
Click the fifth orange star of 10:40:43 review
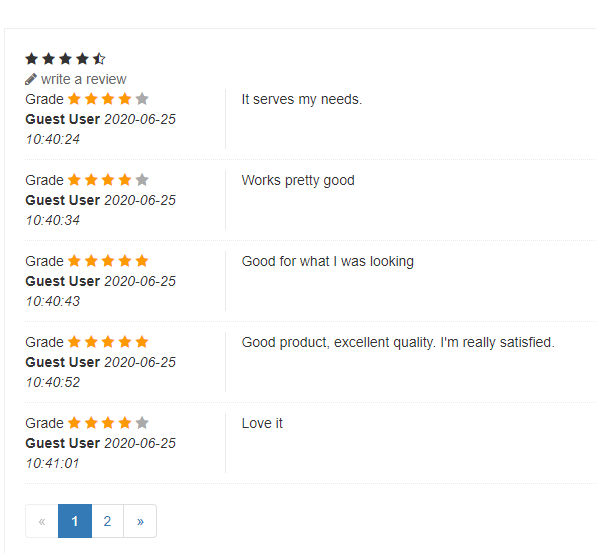142,261
